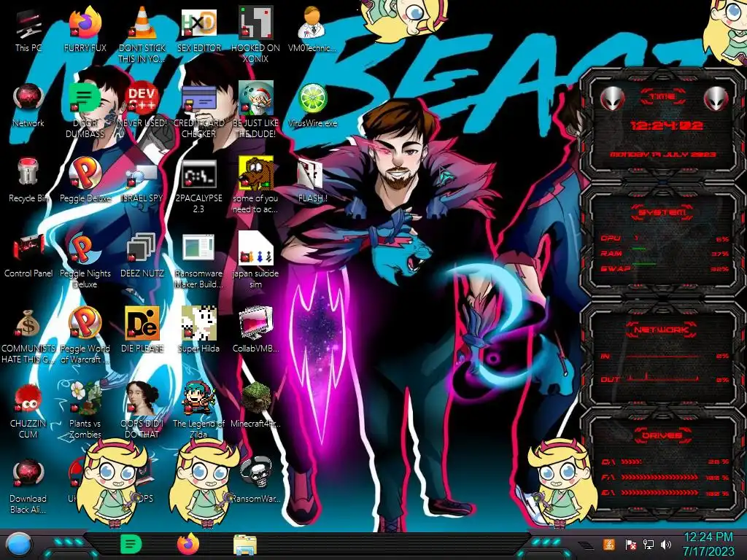Select the CREDIT CARD CHECKER shortcut
The image size is (747, 560).
coord(198,109)
